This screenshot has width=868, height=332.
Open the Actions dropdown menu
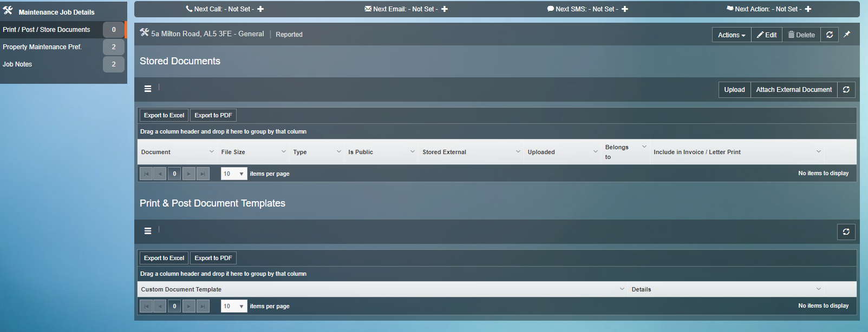pyautogui.click(x=731, y=35)
